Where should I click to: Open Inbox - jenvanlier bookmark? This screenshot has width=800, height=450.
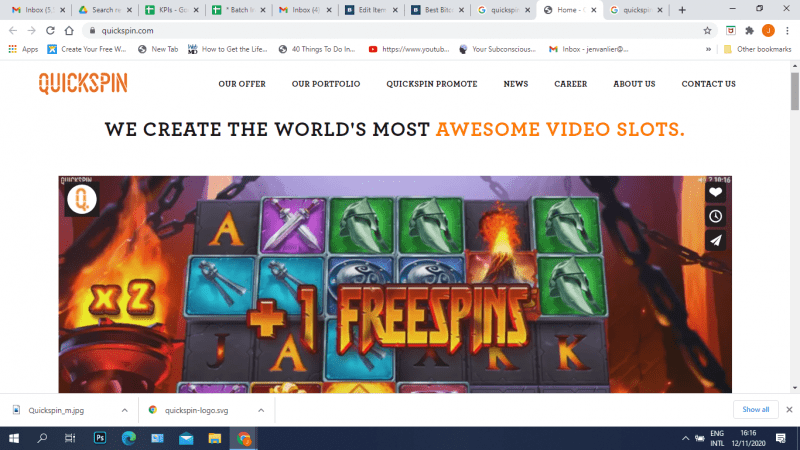pos(589,49)
